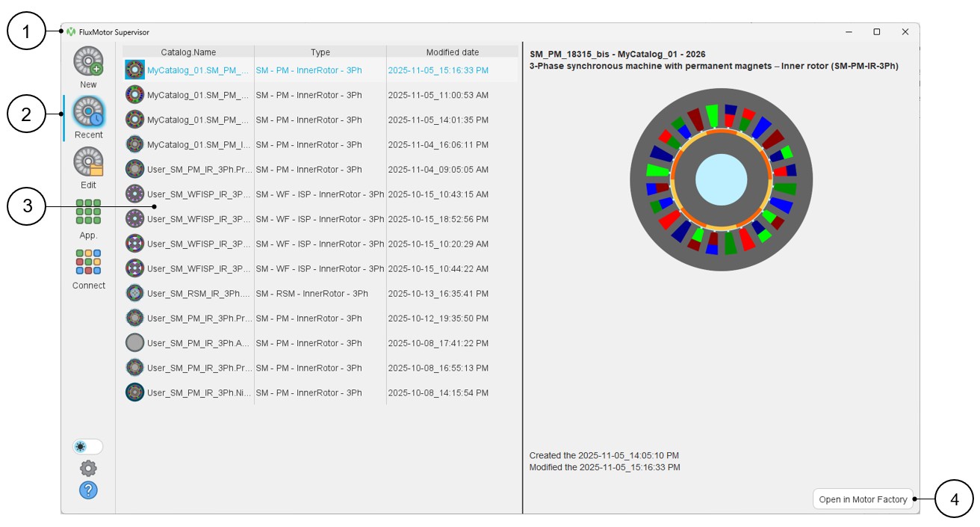980x527 pixels.
Task: Click motor icon of row modified 2025-11-04_16:06:11 PM
Action: 134,144
